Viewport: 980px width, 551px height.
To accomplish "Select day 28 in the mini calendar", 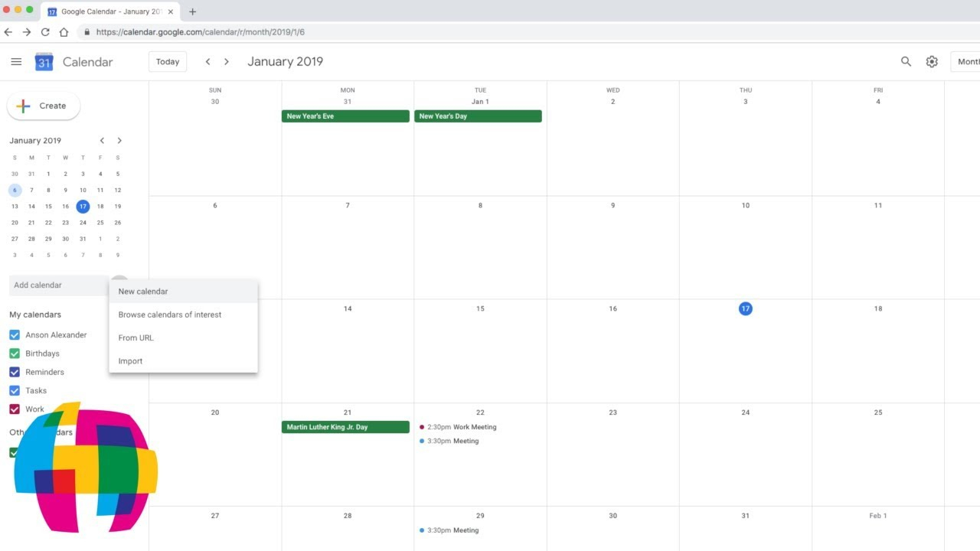I will [x=31, y=239].
